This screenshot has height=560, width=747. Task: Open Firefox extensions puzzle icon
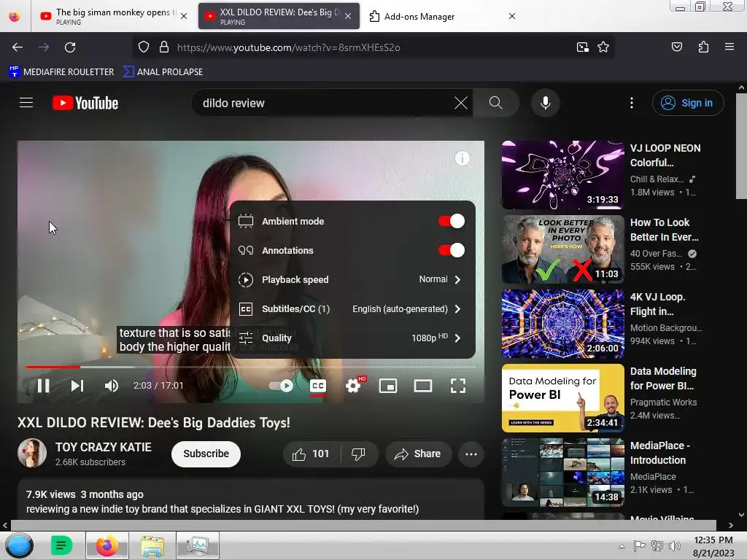point(703,47)
